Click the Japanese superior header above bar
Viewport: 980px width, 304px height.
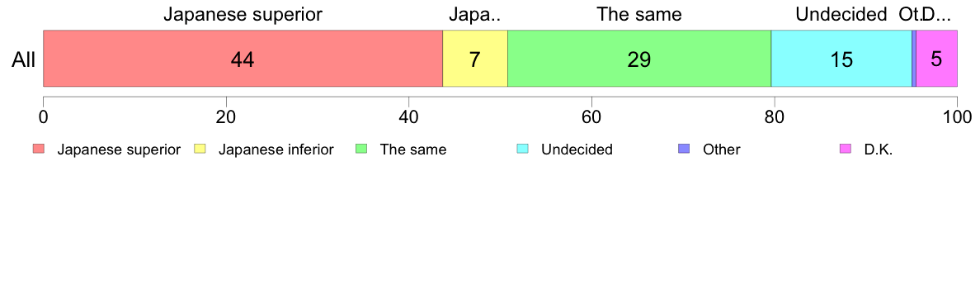pos(243,14)
